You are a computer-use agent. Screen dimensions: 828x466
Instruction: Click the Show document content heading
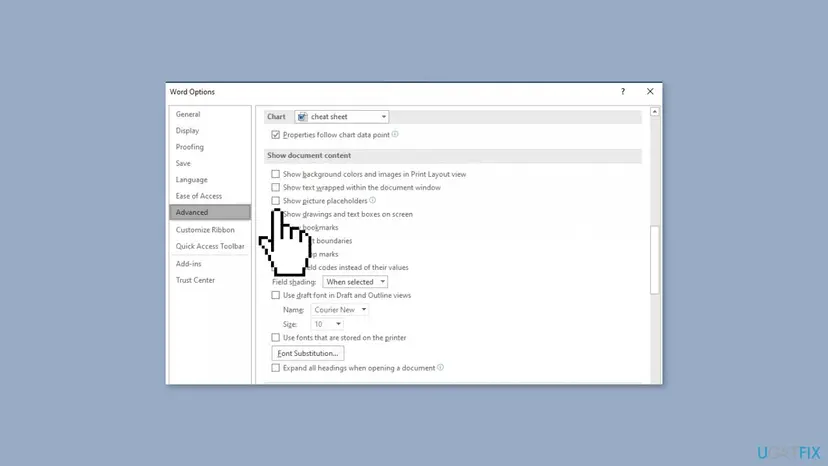click(x=309, y=155)
